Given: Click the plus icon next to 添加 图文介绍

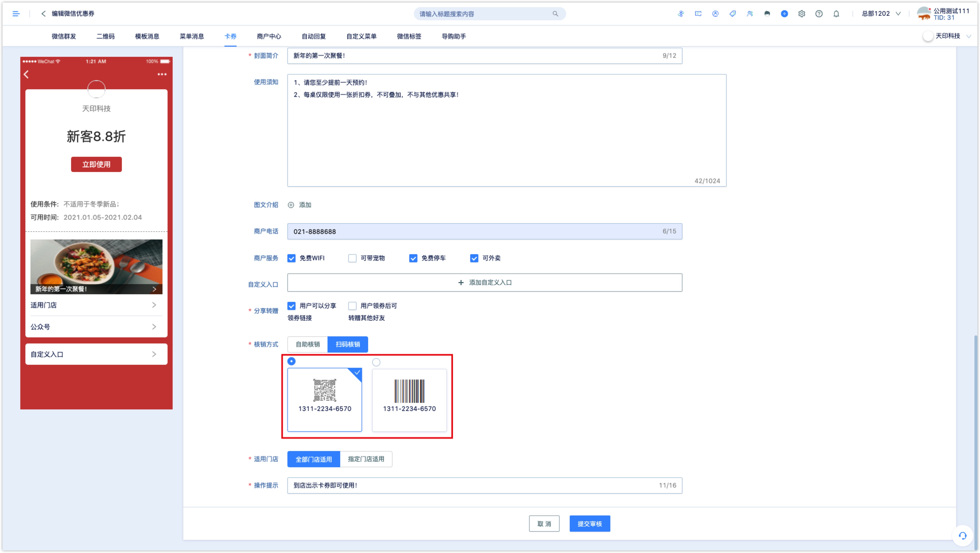Looking at the screenshot, I should pos(291,205).
